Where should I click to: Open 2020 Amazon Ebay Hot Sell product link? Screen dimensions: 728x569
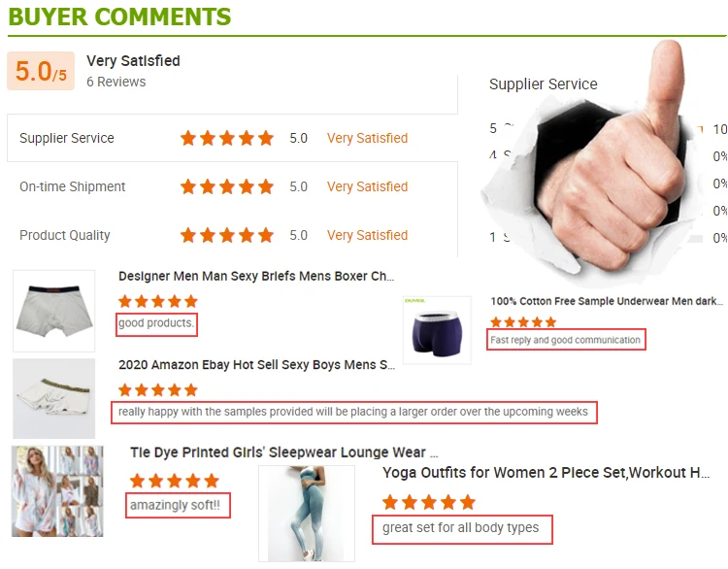tap(256, 365)
